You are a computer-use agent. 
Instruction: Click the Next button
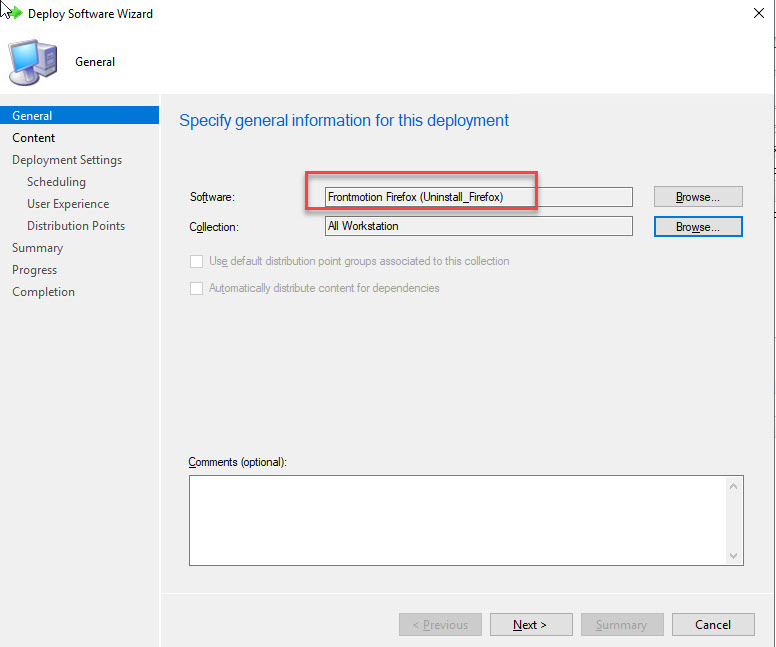click(529, 625)
